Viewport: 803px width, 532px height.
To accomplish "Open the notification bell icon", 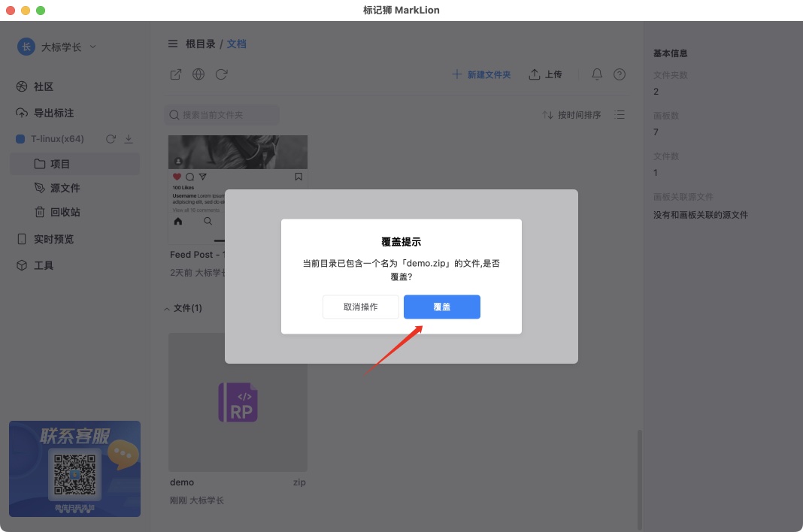I will 597,74.
